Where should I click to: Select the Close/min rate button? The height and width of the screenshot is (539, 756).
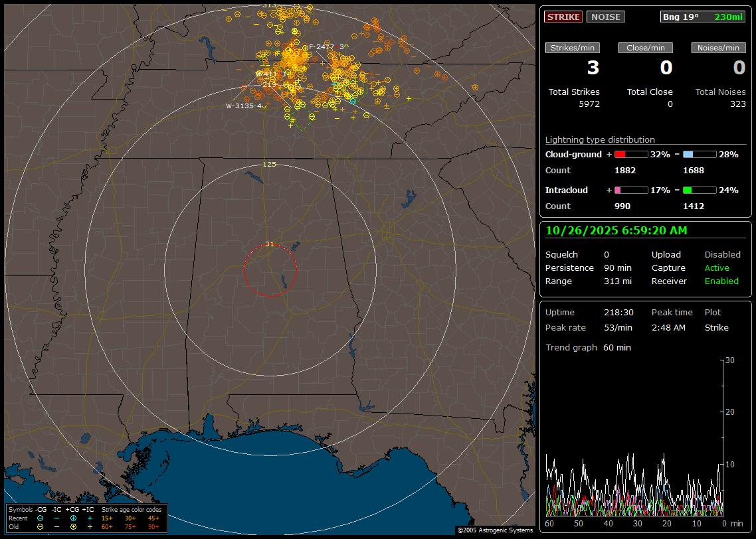pos(645,48)
